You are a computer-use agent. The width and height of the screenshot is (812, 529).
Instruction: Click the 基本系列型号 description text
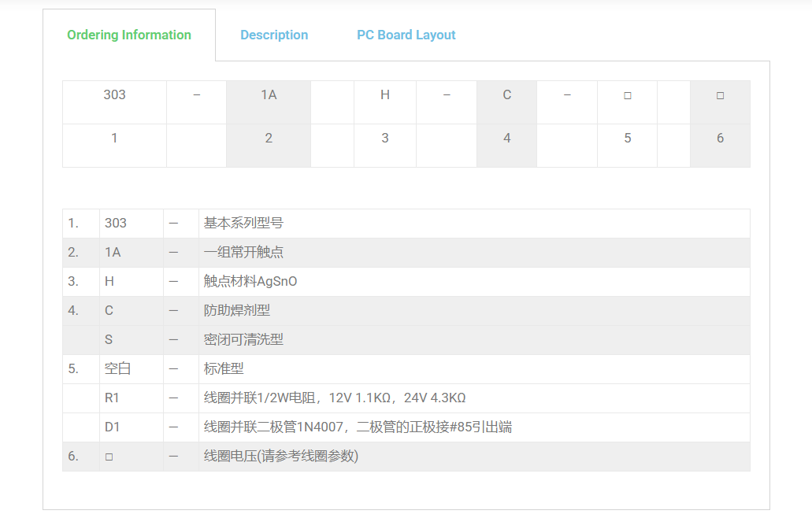243,223
